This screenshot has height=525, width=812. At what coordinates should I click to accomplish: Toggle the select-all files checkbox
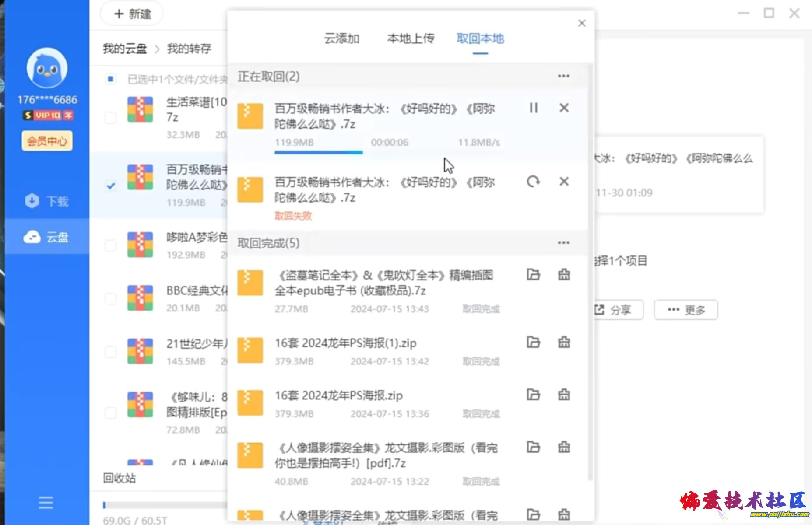[111, 79]
